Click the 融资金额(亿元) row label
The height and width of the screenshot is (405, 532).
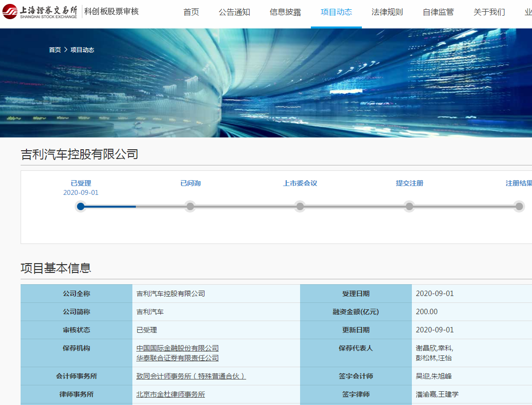coord(355,312)
